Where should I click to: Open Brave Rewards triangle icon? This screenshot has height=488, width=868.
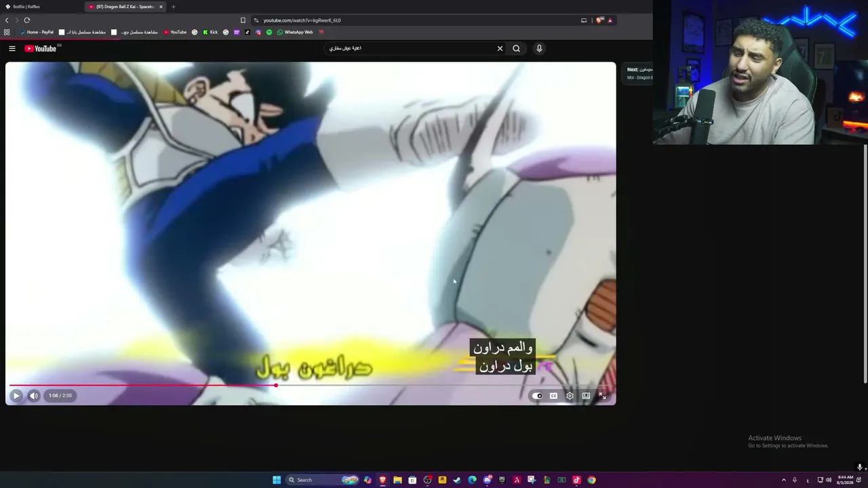tap(610, 20)
